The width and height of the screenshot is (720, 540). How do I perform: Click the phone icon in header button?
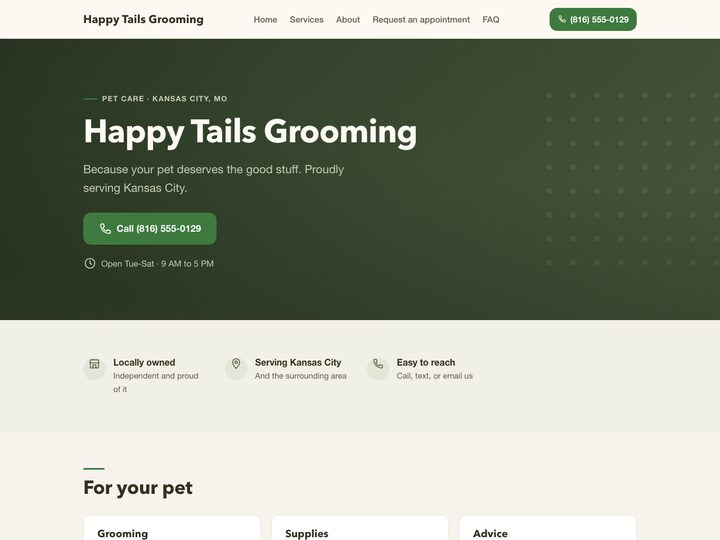[562, 19]
